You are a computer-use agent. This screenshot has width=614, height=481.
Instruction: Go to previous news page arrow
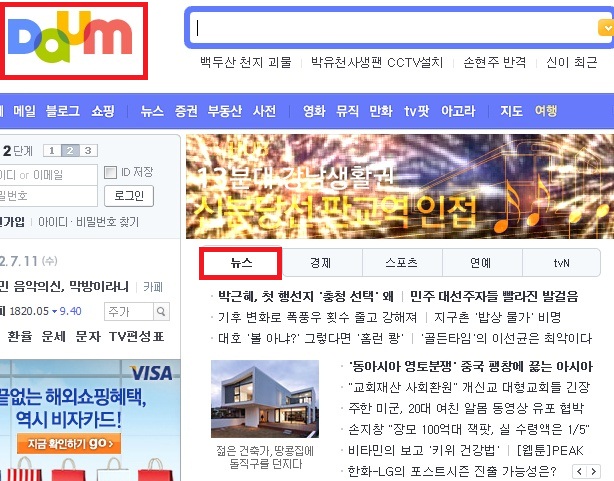point(580,471)
